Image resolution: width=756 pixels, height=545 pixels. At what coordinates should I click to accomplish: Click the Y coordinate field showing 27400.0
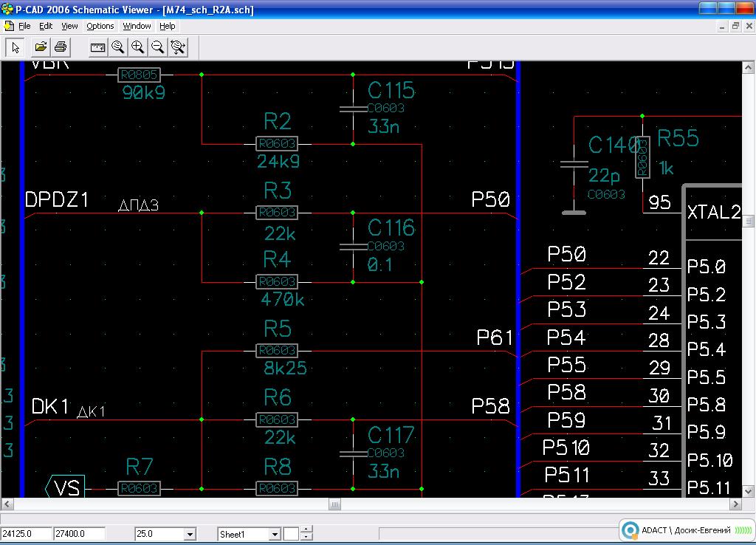[x=79, y=533]
